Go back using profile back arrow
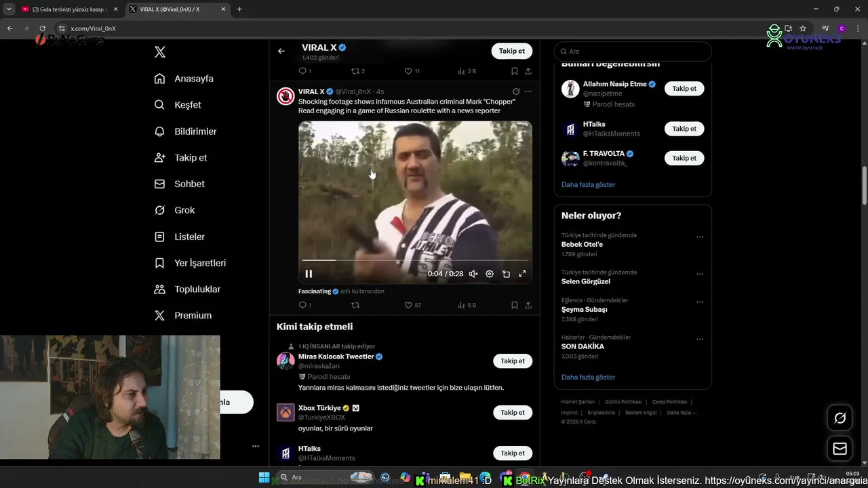868x488 pixels. [x=281, y=51]
